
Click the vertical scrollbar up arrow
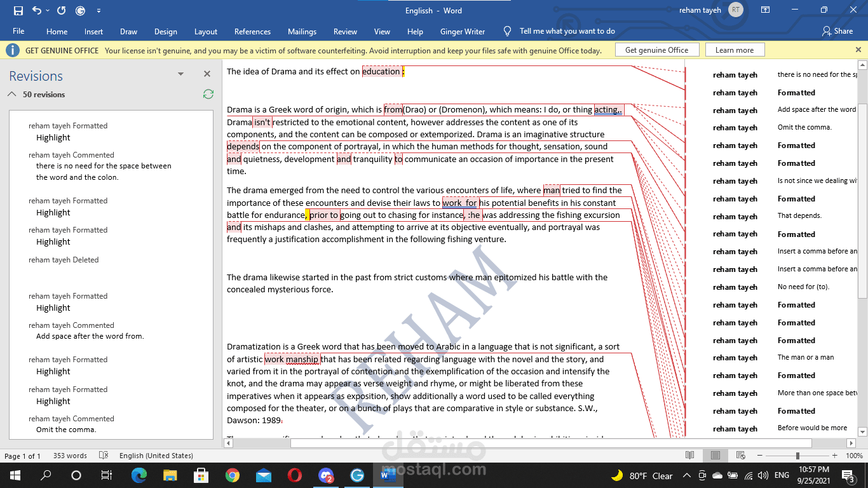[x=862, y=65]
